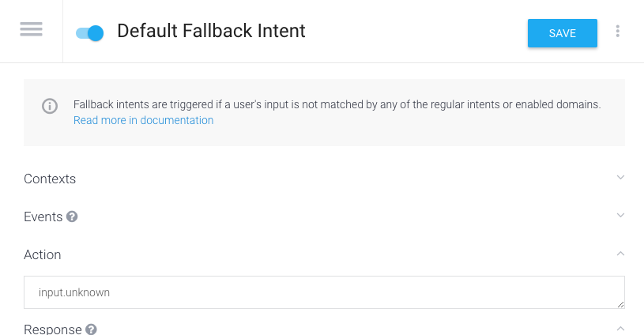The width and height of the screenshot is (644, 335).
Task: Open the hamburger navigation menu
Action: tap(32, 29)
